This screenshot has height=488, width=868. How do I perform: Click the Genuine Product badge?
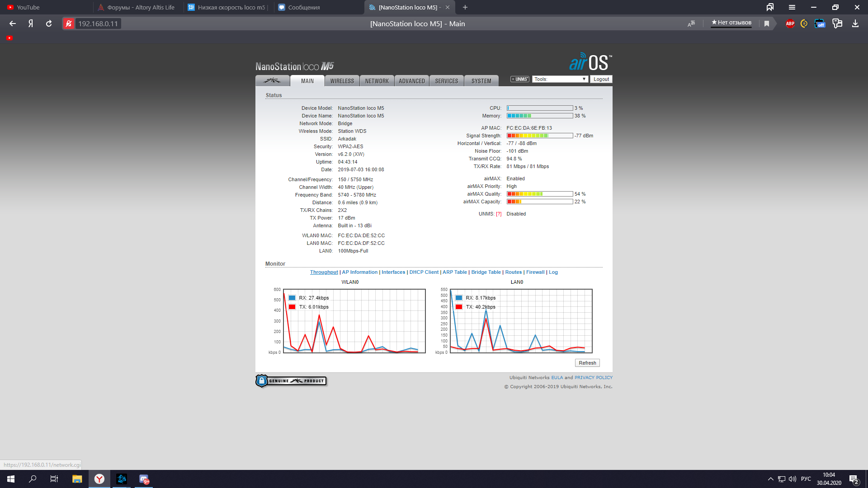(x=291, y=381)
